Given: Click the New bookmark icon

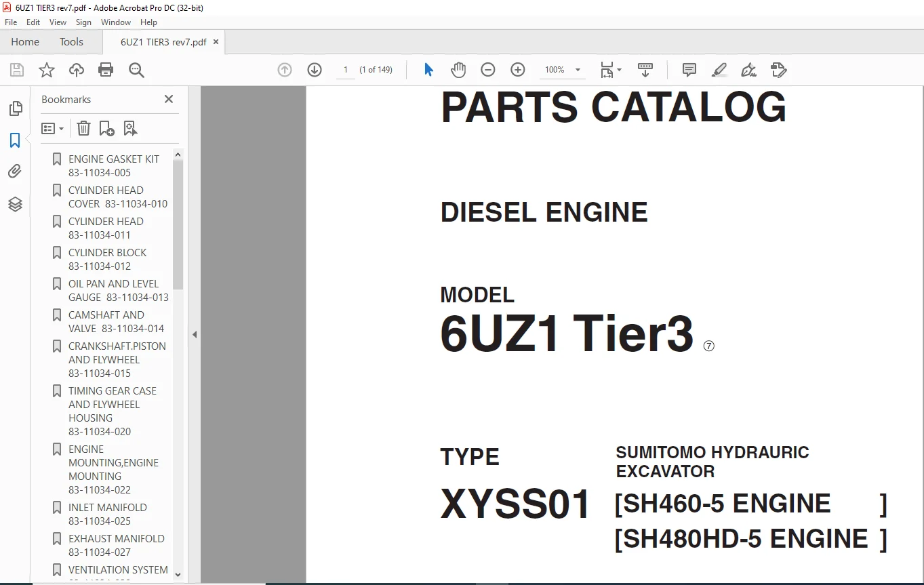Looking at the screenshot, I should tap(106, 128).
